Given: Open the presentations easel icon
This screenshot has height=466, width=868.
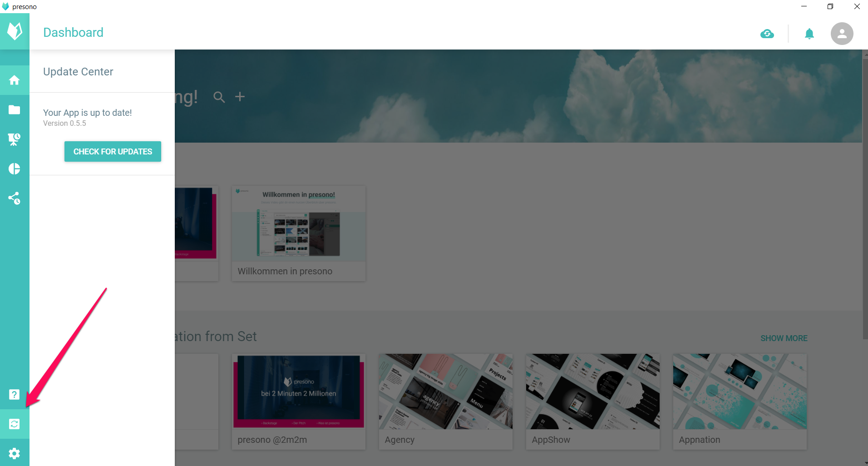Looking at the screenshot, I should [x=15, y=139].
